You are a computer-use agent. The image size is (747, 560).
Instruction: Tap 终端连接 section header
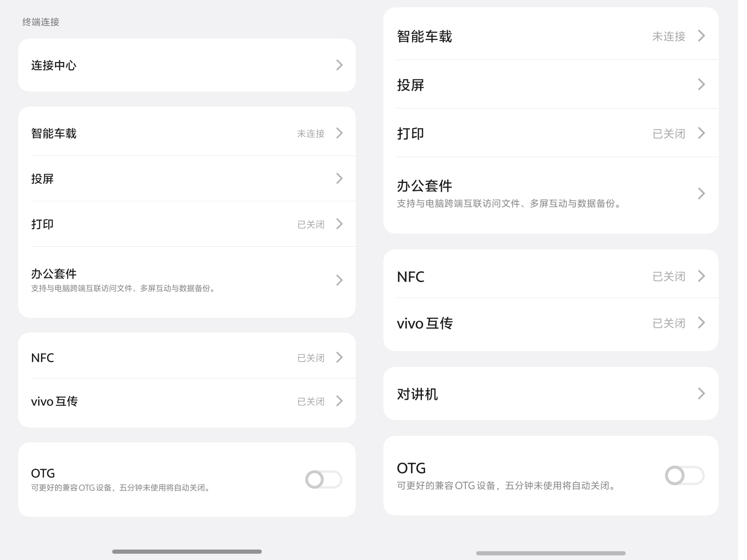[41, 22]
